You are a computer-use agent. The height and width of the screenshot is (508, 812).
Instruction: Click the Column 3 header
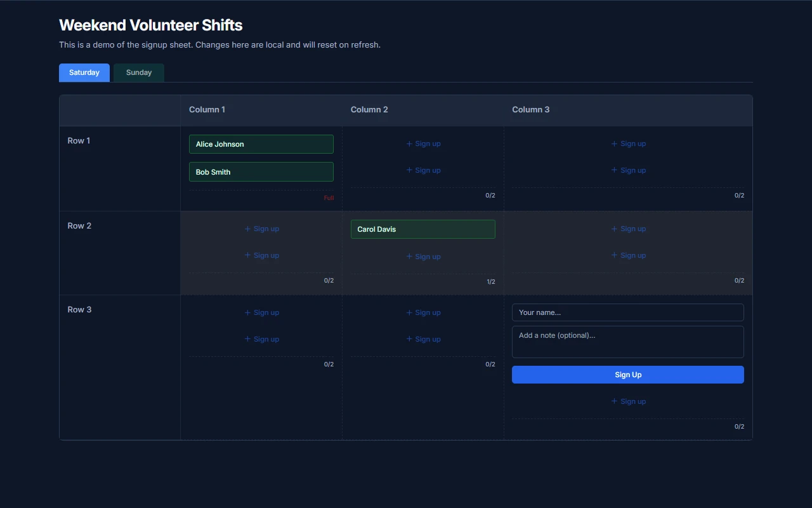coord(531,109)
